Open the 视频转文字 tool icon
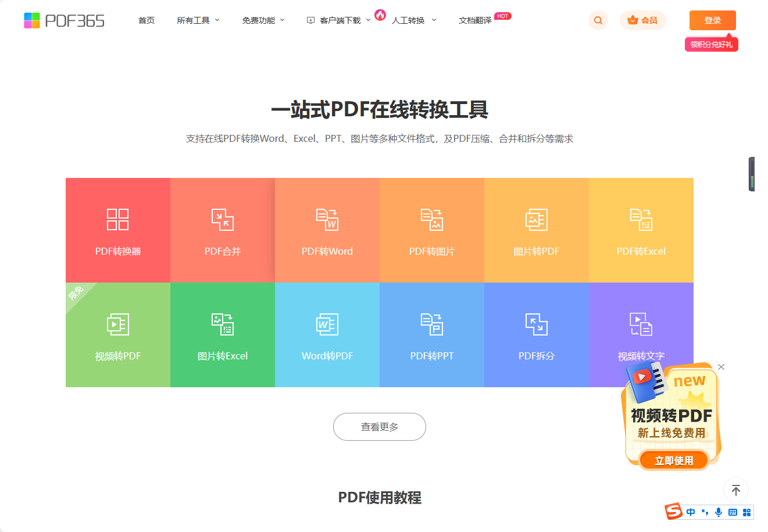 (641, 324)
